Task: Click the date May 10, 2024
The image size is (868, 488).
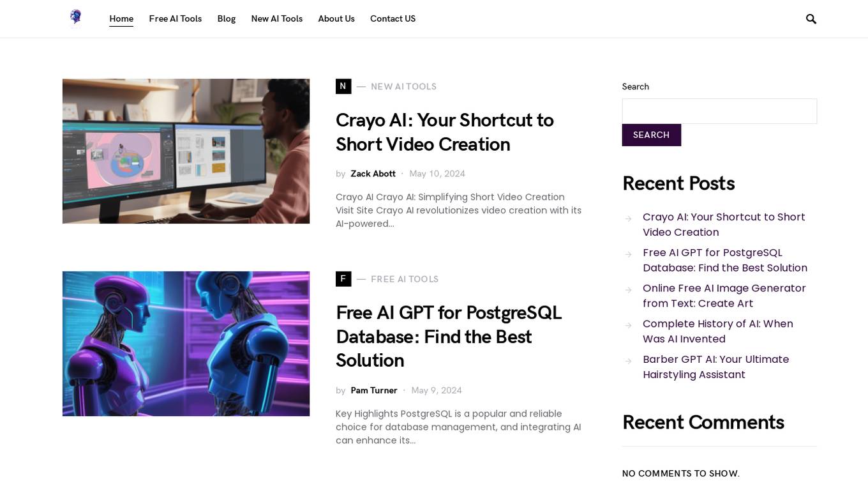Action: 437,174
